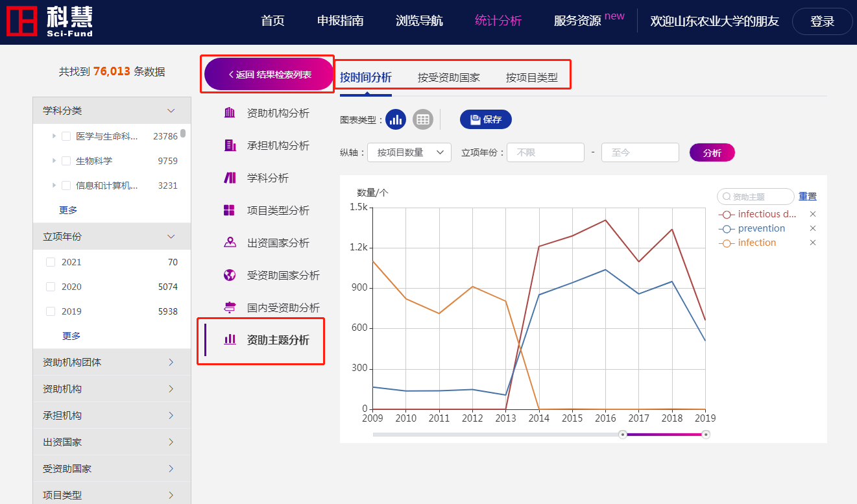
Task: Click right handle of year range slider
Action: tap(706, 435)
